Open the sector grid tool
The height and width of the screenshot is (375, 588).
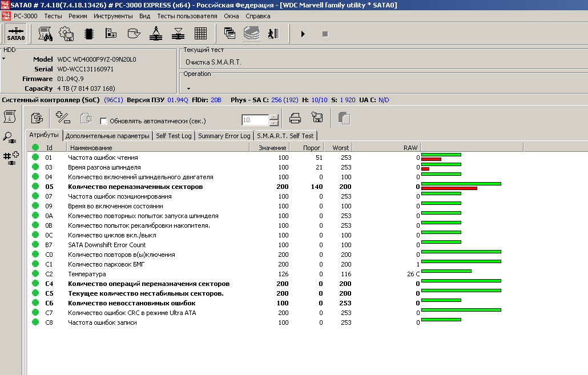pos(200,33)
